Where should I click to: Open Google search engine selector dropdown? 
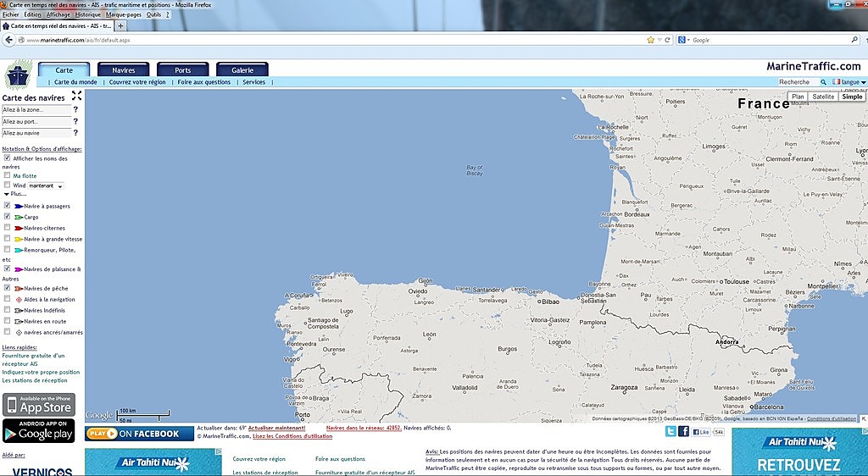point(684,40)
